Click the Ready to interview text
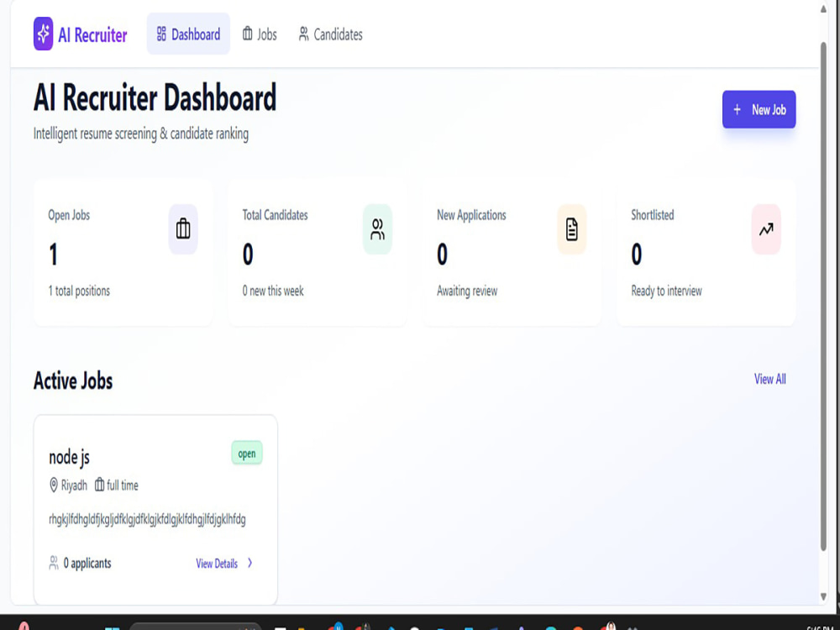 (666, 291)
